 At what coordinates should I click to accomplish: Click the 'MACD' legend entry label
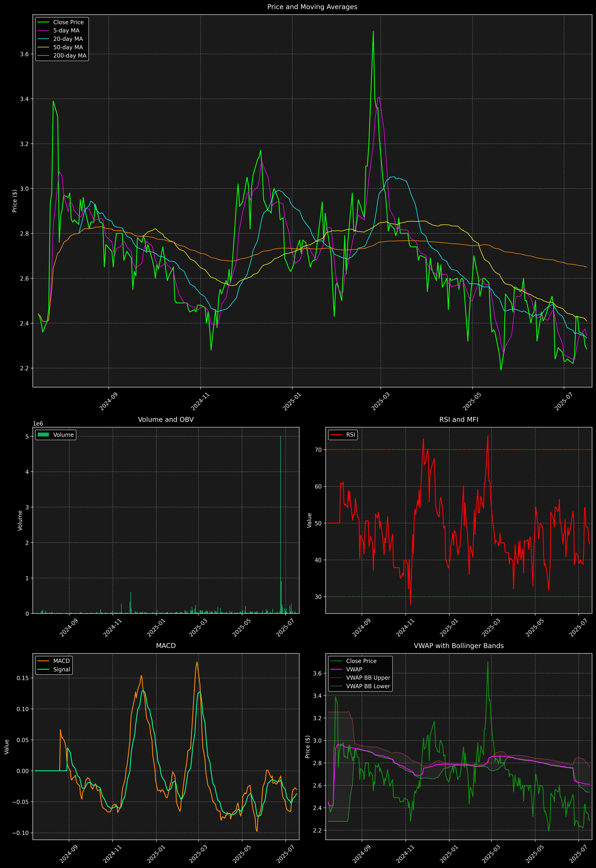pos(62,661)
